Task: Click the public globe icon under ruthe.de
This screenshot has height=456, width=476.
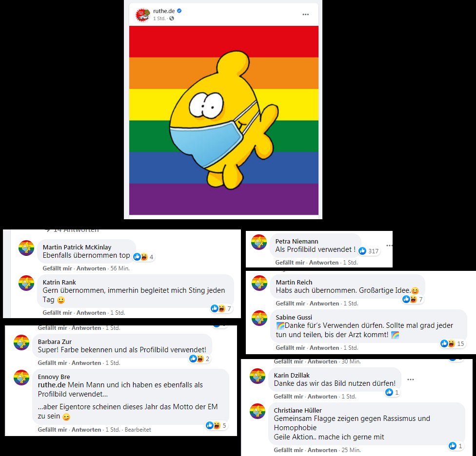Action: pyautogui.click(x=172, y=19)
